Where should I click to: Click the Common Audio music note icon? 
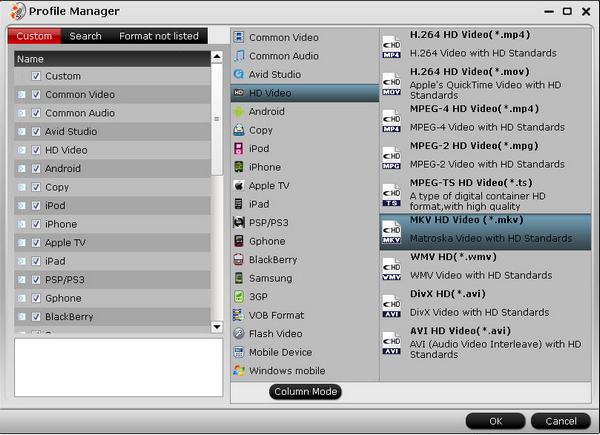pos(239,55)
